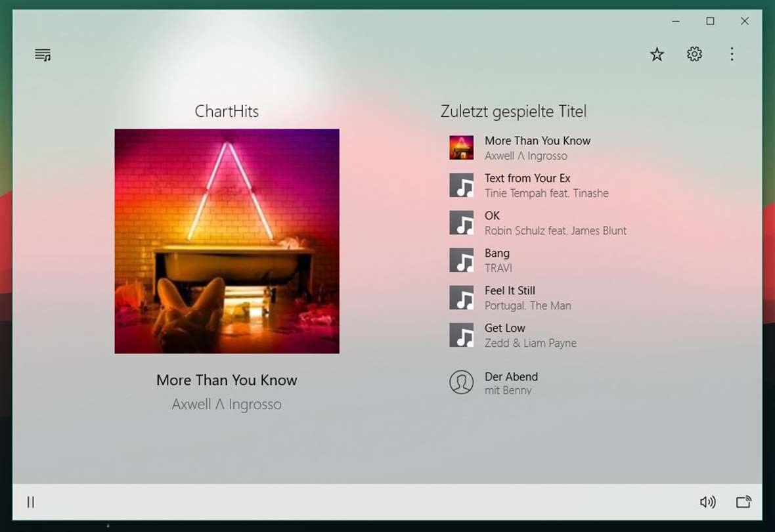The image size is (775, 532).
Task: Open the three-dot more options menu
Action: (x=732, y=54)
